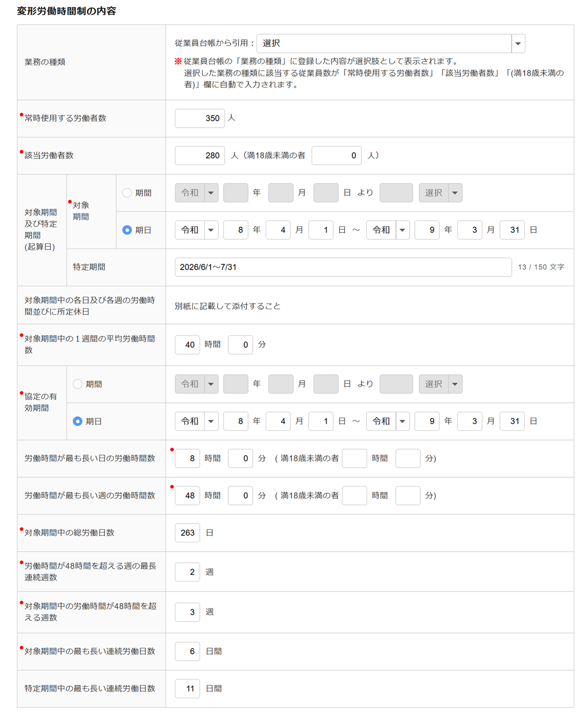Screen dimensions: 588x712
Task: Click the 特定期間 row label
Action: 89,267
